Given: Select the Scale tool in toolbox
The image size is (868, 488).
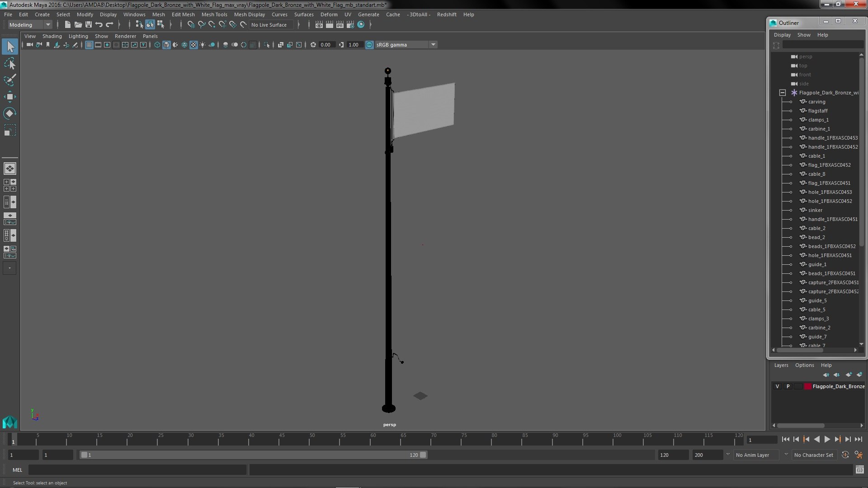Looking at the screenshot, I should click(x=9, y=130).
